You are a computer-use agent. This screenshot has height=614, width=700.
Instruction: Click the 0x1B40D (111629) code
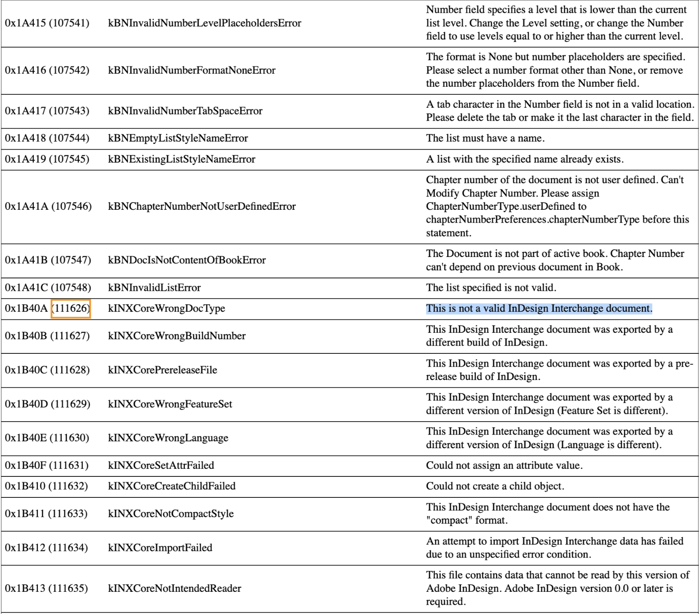tap(47, 404)
